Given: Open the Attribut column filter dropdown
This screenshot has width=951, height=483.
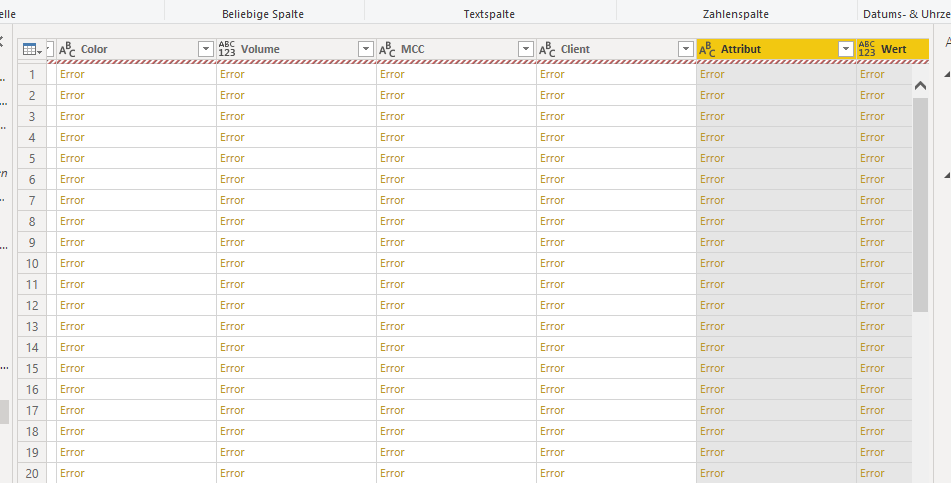Looking at the screenshot, I should pos(846,49).
